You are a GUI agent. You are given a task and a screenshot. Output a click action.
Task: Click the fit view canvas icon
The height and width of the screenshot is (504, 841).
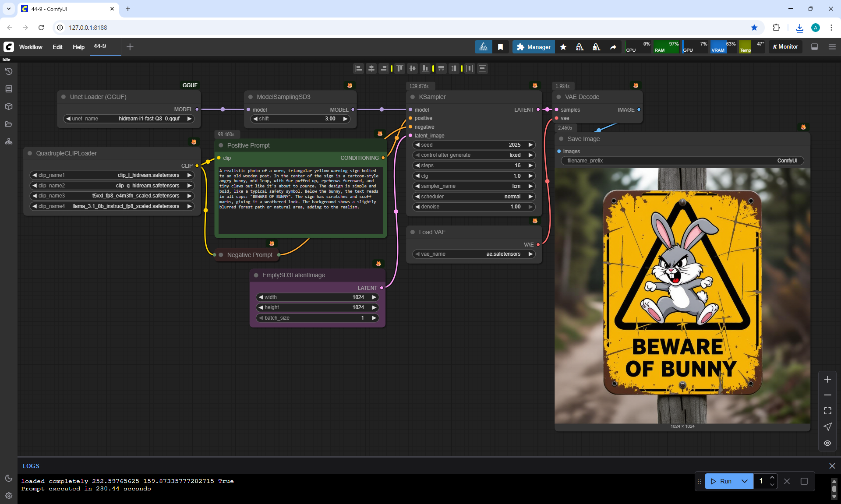(x=827, y=411)
